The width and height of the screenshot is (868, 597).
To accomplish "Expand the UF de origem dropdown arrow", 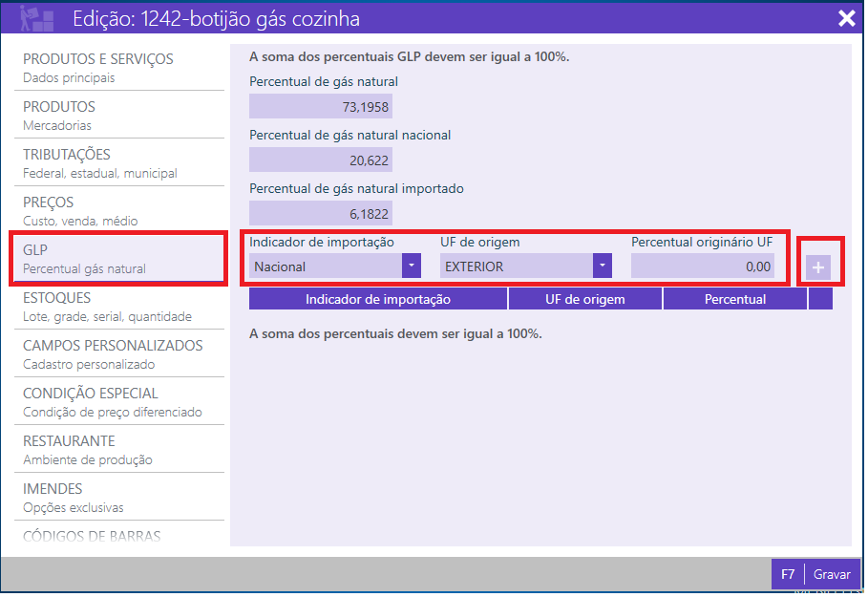I will pyautogui.click(x=602, y=266).
